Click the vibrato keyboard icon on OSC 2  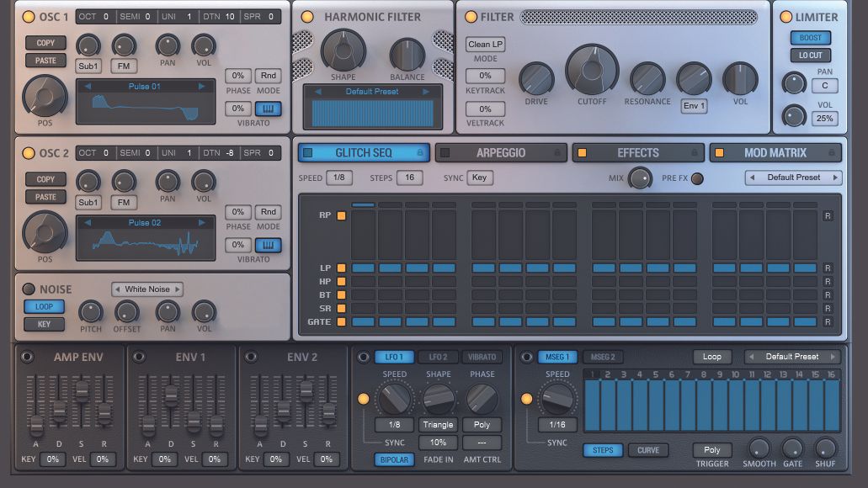click(x=269, y=245)
